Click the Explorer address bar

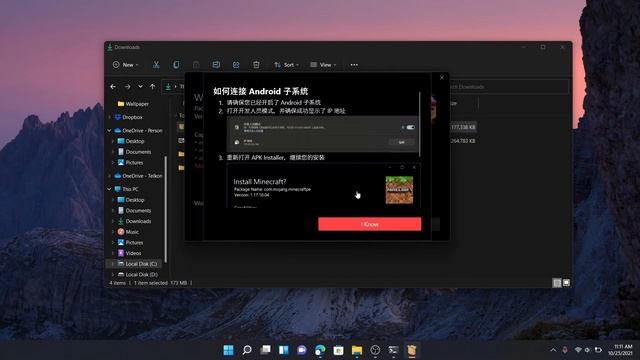[x=174, y=87]
